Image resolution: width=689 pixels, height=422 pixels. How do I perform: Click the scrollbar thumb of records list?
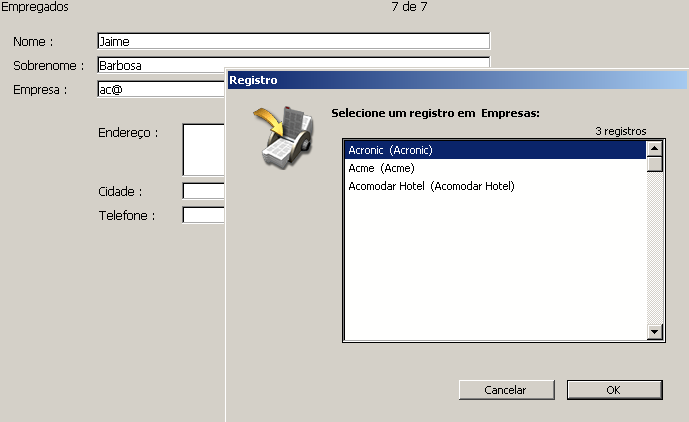pos(655,165)
